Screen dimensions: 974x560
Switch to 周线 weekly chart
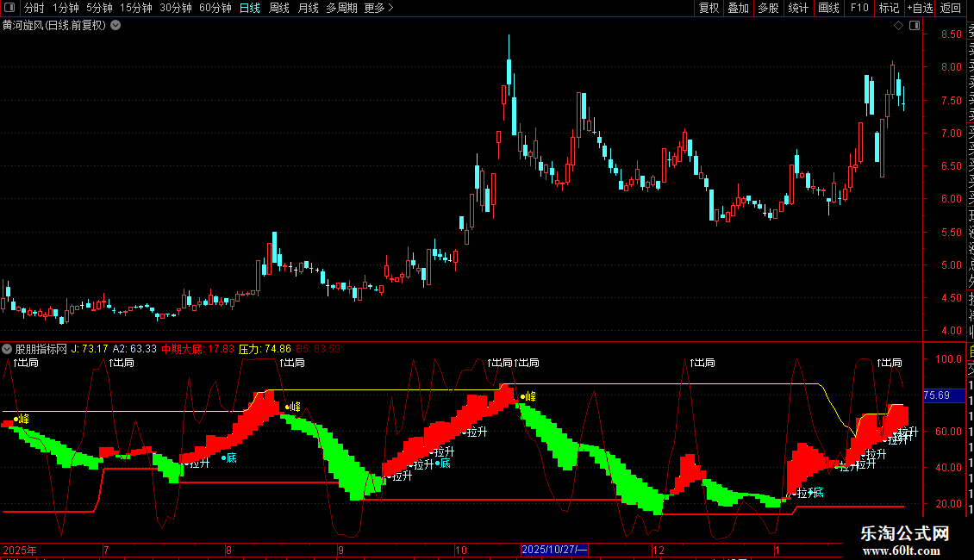279,8
